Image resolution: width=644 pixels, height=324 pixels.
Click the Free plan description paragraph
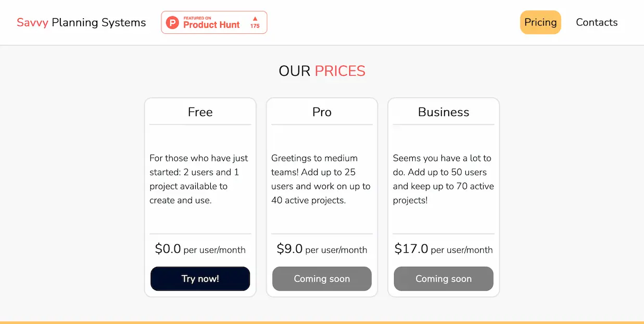[x=200, y=179]
